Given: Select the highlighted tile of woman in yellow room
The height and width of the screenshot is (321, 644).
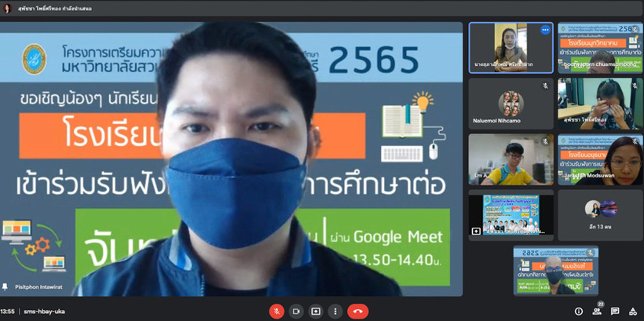Looking at the screenshot, I should pyautogui.click(x=511, y=48).
